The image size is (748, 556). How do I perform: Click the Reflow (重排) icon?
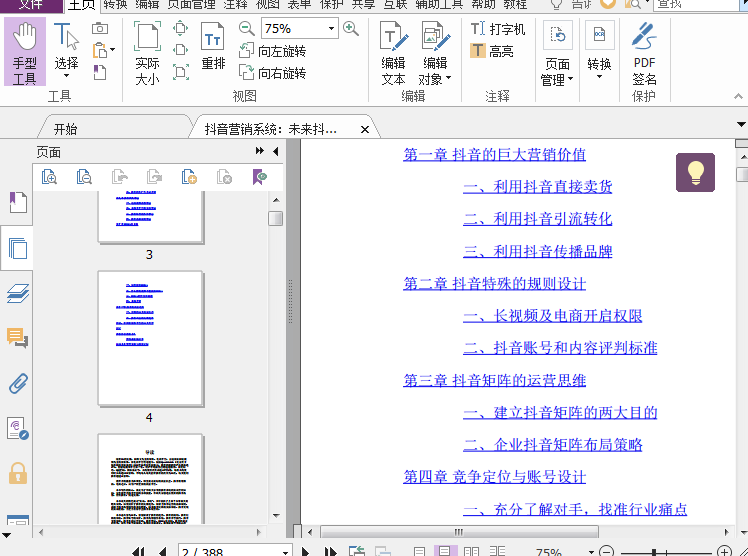coord(213,48)
